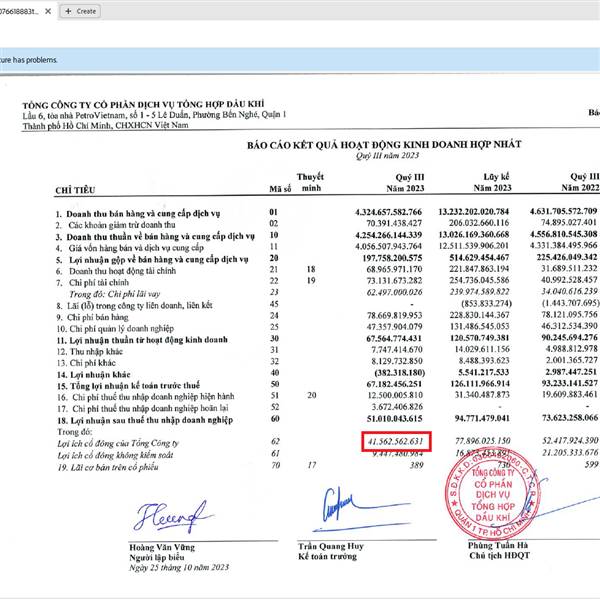Screen dimensions: 600x600
Task: Click "Thành phố Hồ Chí Minh, CHXHCN Việt Nam" line
Action: [105, 125]
